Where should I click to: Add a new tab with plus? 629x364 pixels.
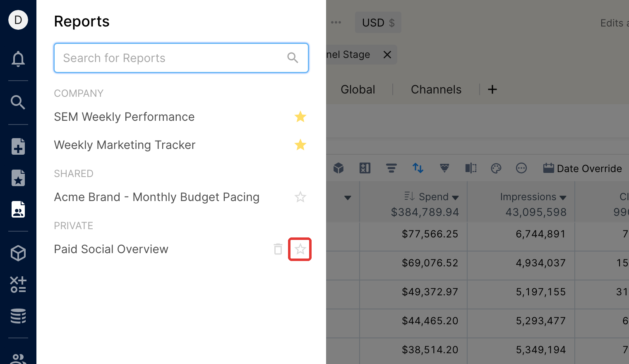click(492, 89)
